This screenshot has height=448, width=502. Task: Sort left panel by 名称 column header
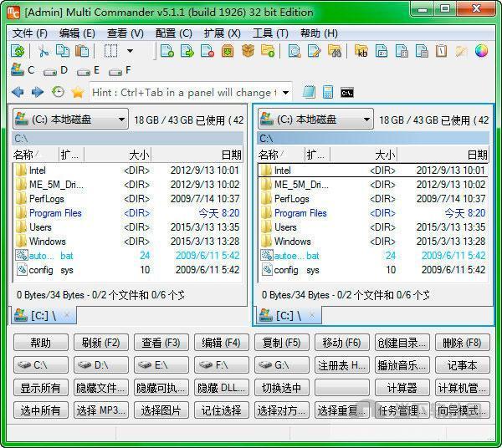[x=35, y=155]
